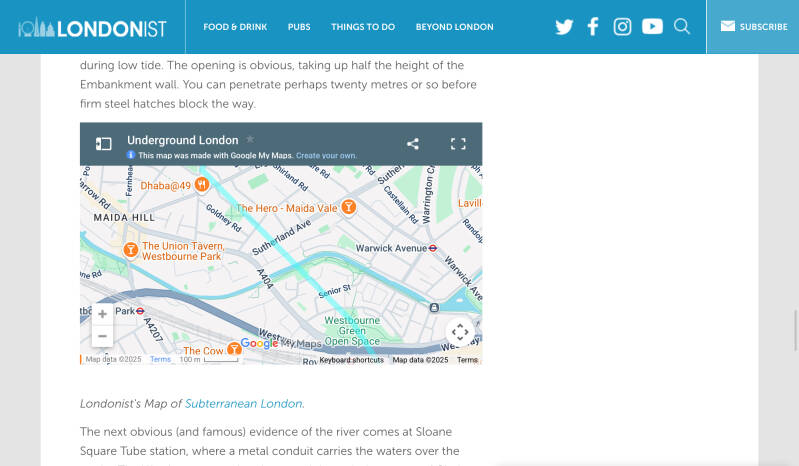The height and width of the screenshot is (466, 799).
Task: Open the site search magnifier
Action: pyautogui.click(x=682, y=26)
